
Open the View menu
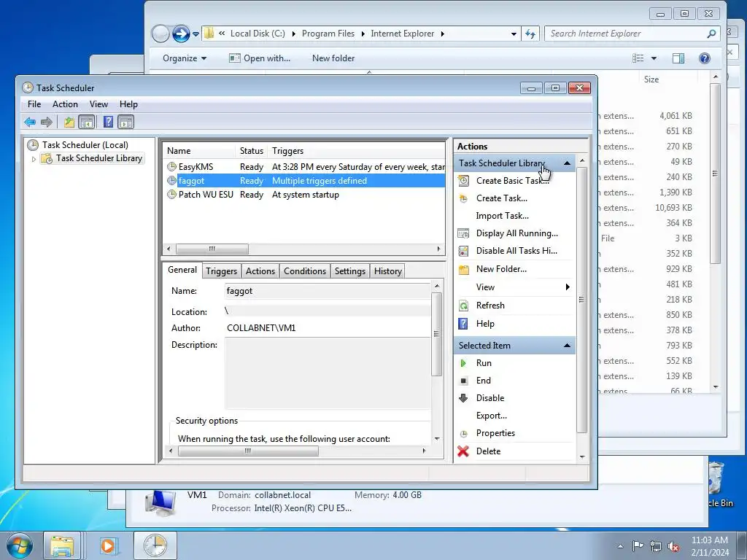tap(98, 104)
